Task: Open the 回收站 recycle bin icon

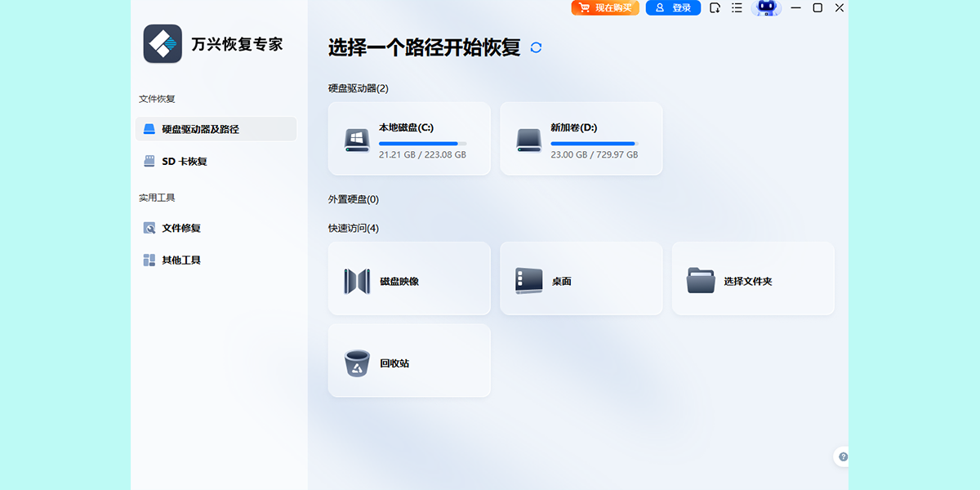Action: [357, 363]
